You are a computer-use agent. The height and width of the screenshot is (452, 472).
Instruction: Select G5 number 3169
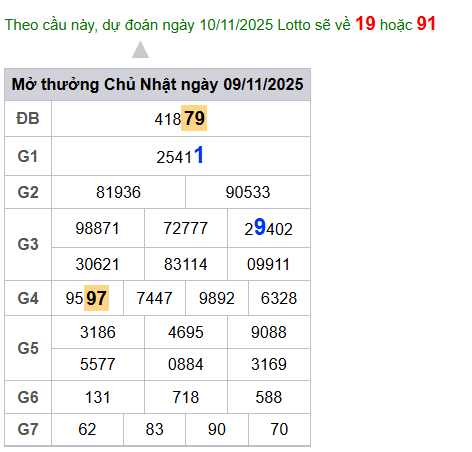269,364
